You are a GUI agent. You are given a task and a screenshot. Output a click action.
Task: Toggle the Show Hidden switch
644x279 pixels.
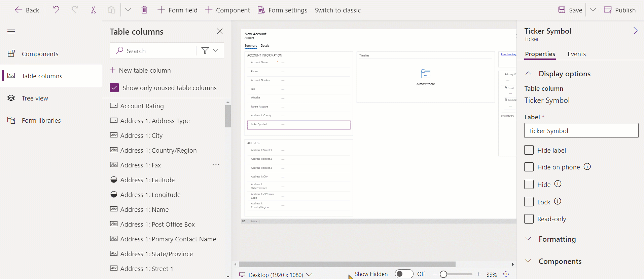(x=404, y=274)
